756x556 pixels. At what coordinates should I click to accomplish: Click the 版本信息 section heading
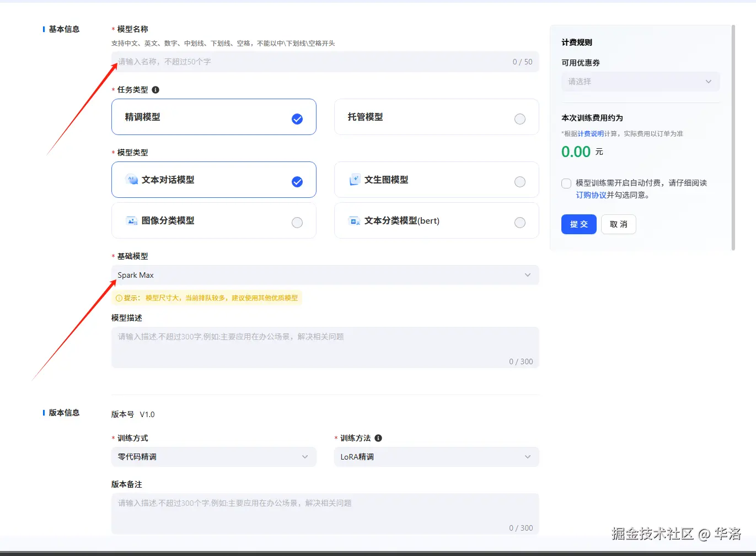(x=64, y=413)
